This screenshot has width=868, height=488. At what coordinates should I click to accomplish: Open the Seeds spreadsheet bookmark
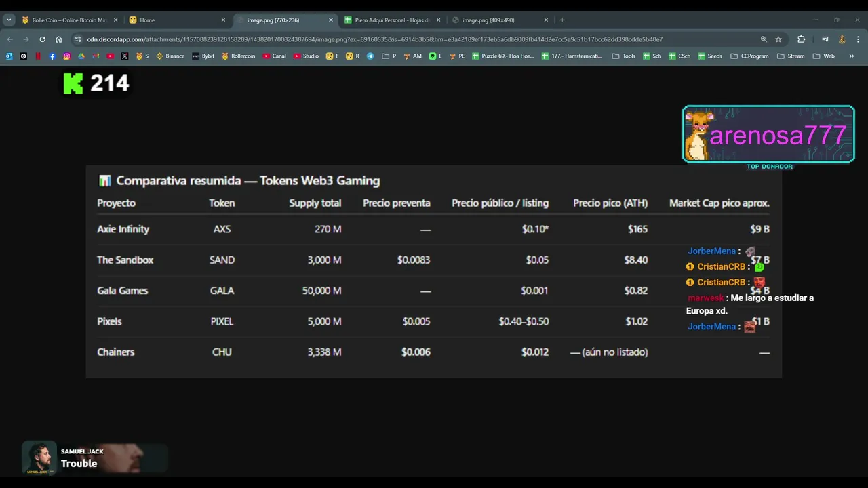[710, 56]
